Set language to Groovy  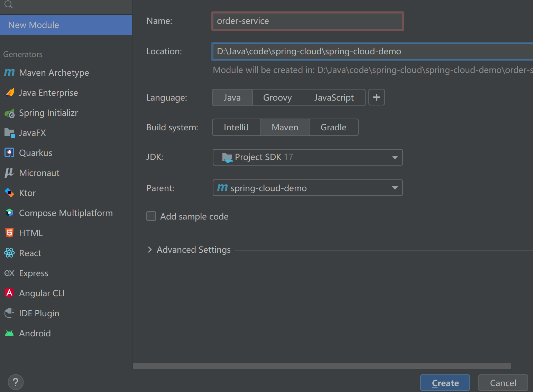277,97
